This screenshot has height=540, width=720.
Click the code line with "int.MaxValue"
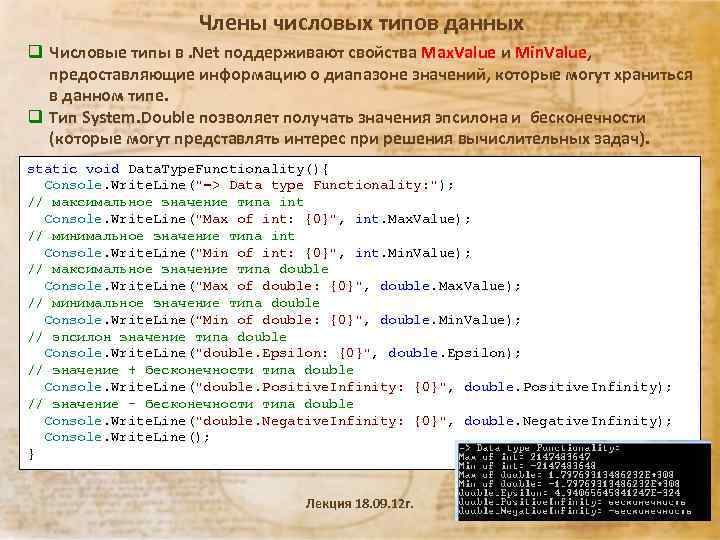pyautogui.click(x=258, y=219)
